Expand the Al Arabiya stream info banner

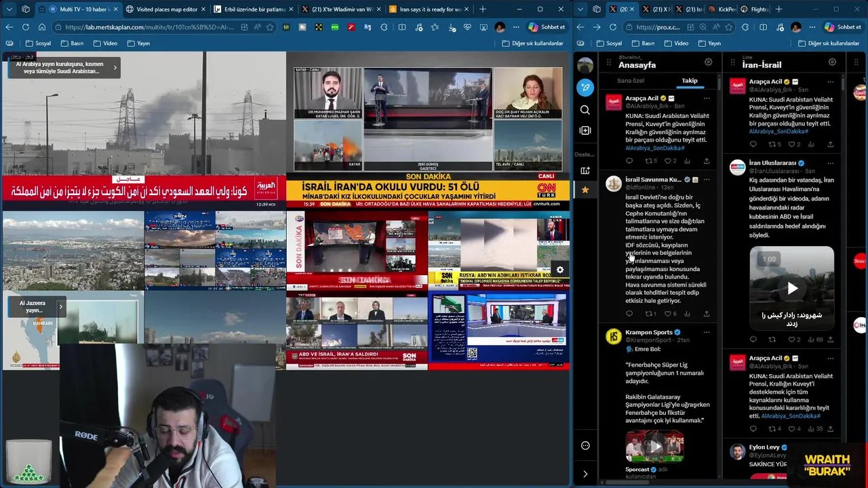pyautogui.click(x=115, y=67)
